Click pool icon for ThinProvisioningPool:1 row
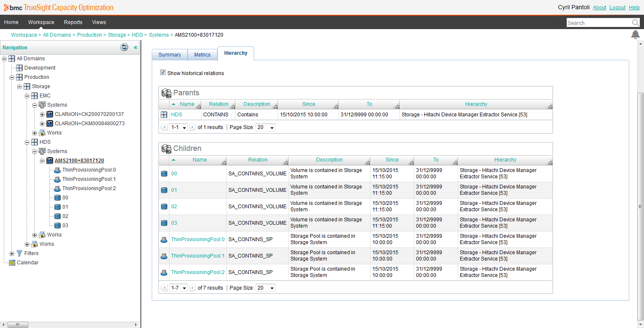The width and height of the screenshot is (644, 328). point(164,256)
